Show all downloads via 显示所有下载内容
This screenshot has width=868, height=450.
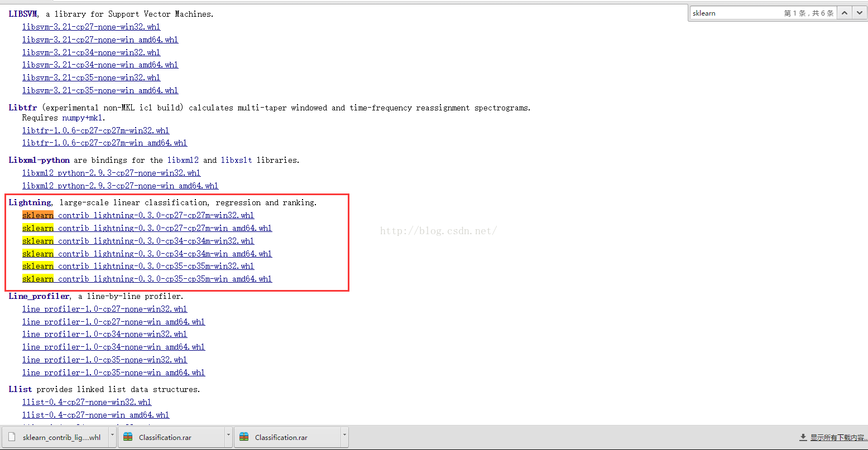(838, 438)
